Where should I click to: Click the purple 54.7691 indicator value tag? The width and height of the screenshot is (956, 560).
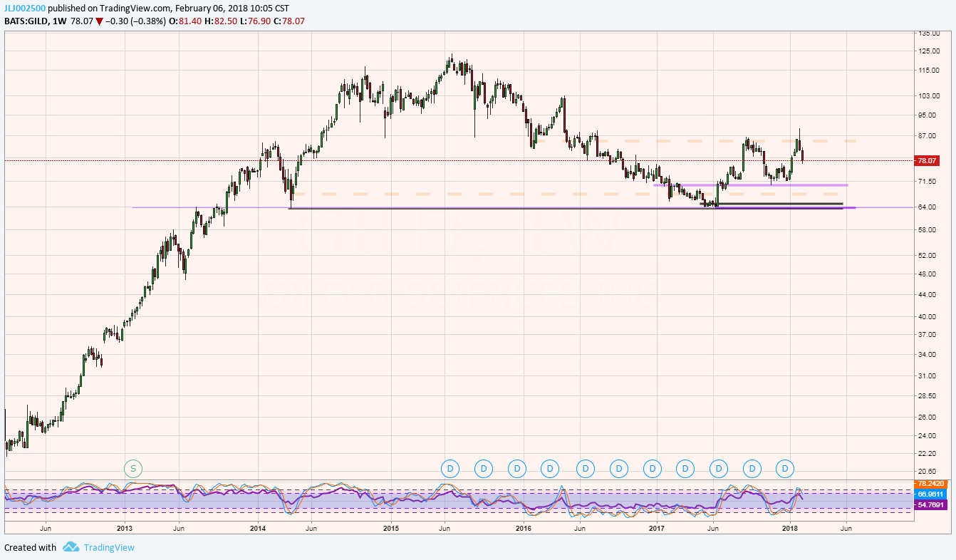coord(930,504)
